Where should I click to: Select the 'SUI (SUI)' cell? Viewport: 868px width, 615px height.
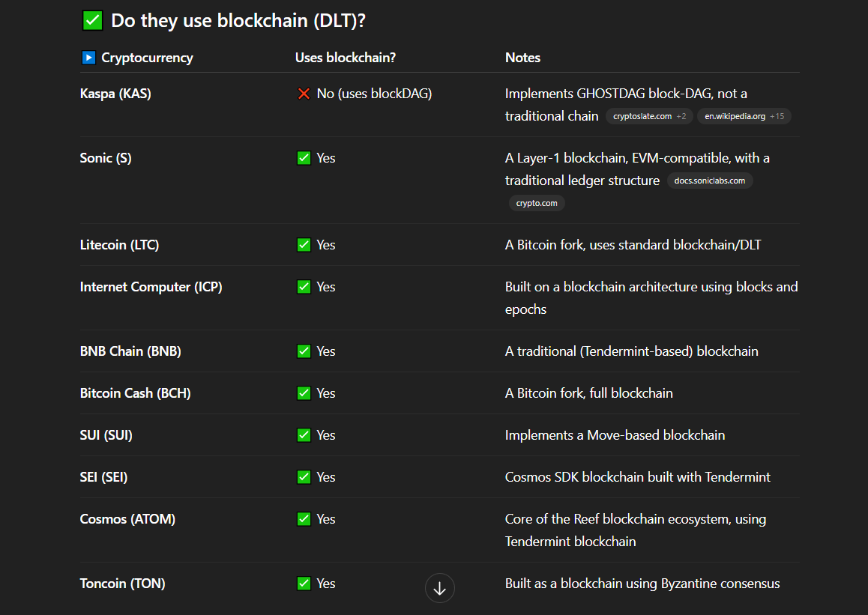106,435
